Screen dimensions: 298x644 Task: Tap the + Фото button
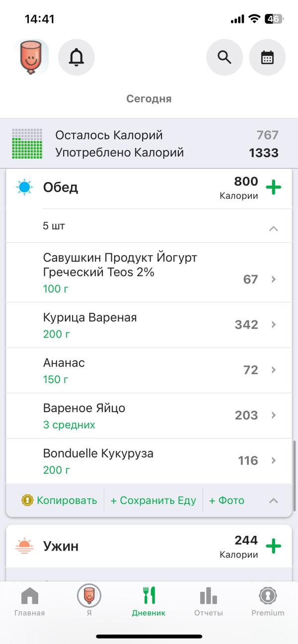[226, 501]
